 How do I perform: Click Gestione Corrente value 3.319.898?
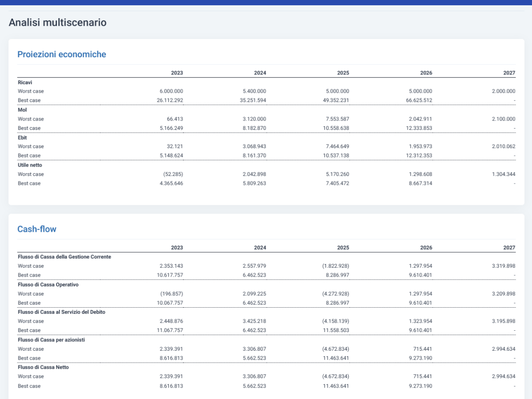pyautogui.click(x=504, y=266)
